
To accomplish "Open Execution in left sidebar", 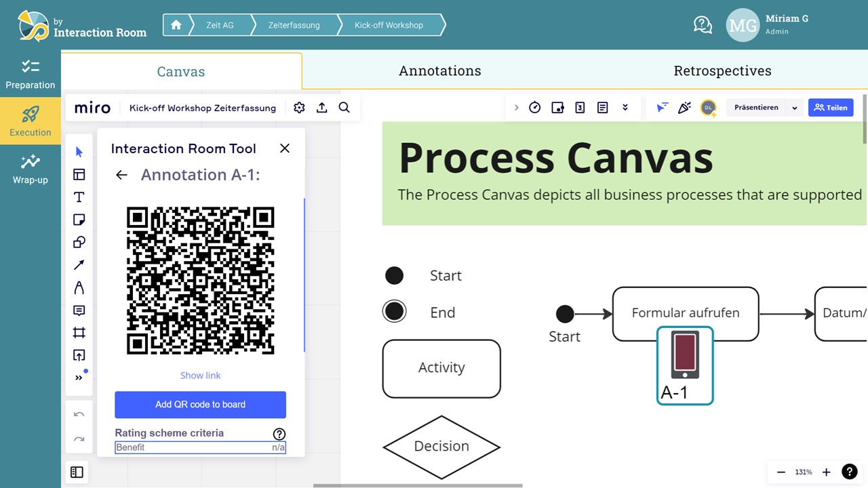I will click(x=31, y=121).
